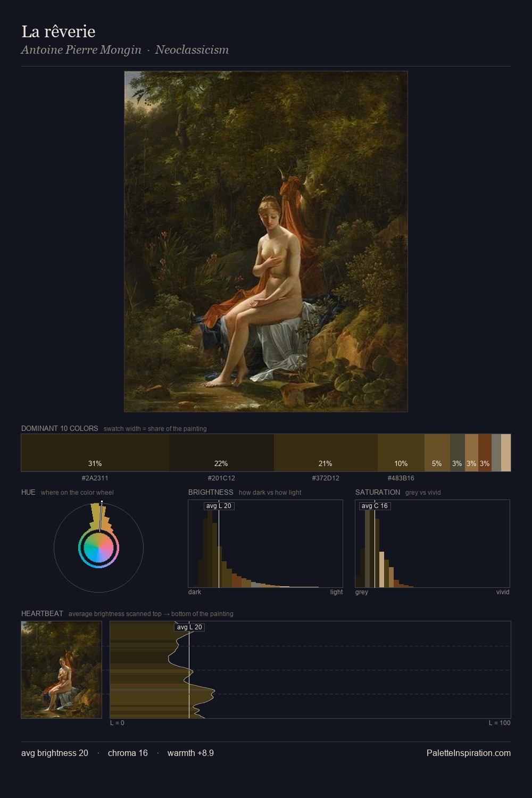Click the heartbeat brightness scan chart

[310, 670]
